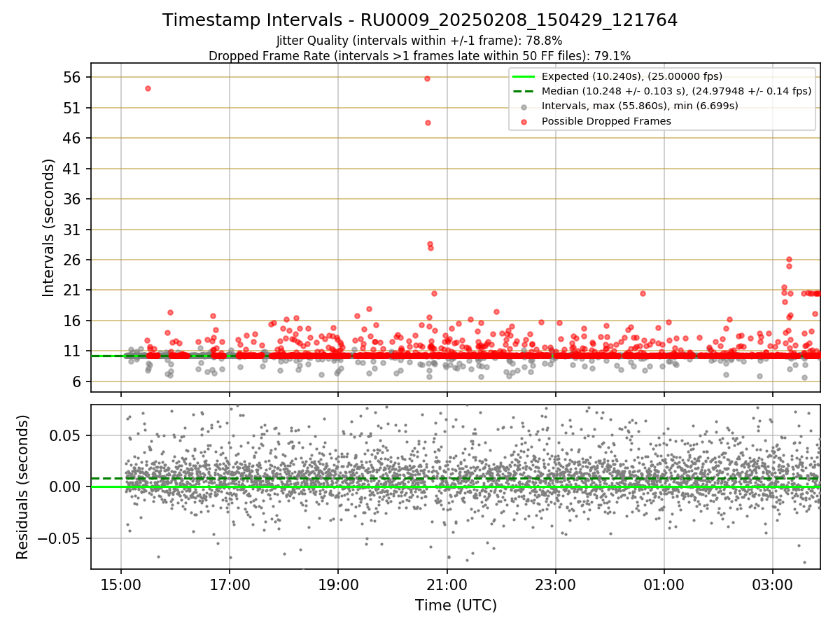The width and height of the screenshot is (840, 630).
Task: Click the dashed dark green line sample in the legend
Action: (524, 92)
